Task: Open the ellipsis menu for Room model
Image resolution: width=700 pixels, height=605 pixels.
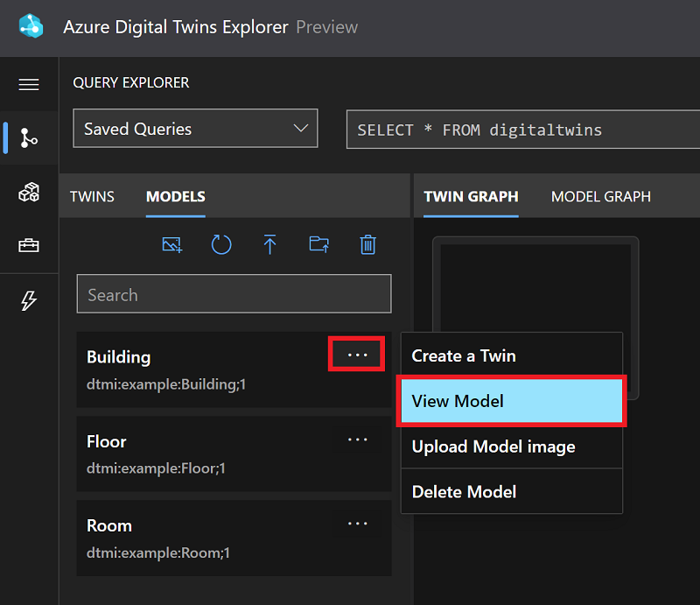Action: pyautogui.click(x=357, y=523)
